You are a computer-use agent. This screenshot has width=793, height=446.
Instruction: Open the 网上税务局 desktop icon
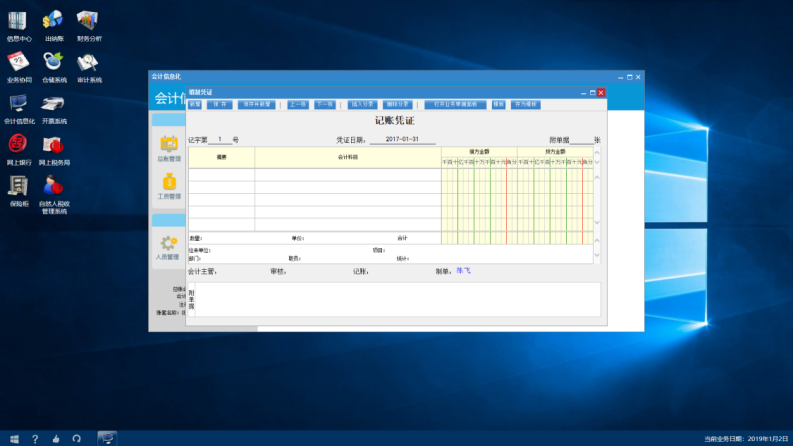pos(54,150)
